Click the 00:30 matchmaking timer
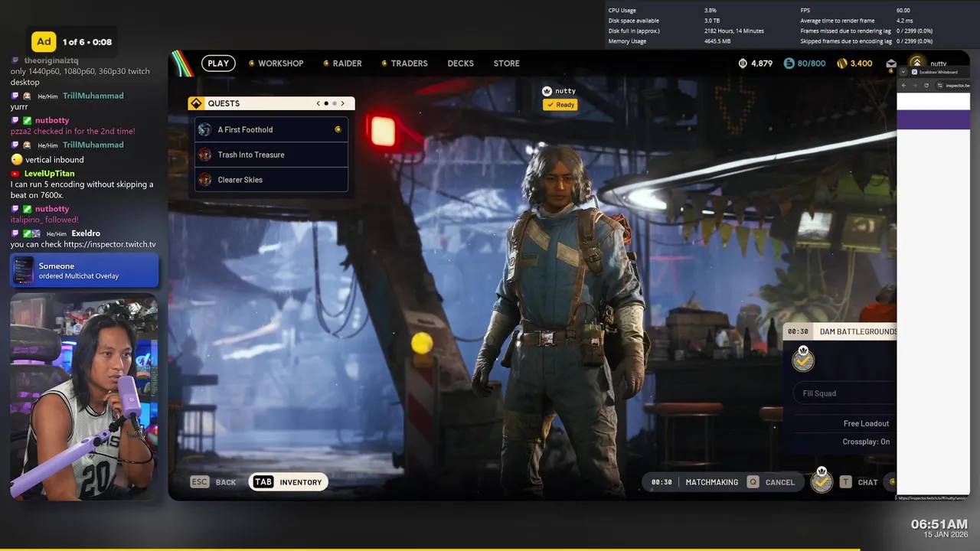Screen dimensions: 980x551 (661, 482)
